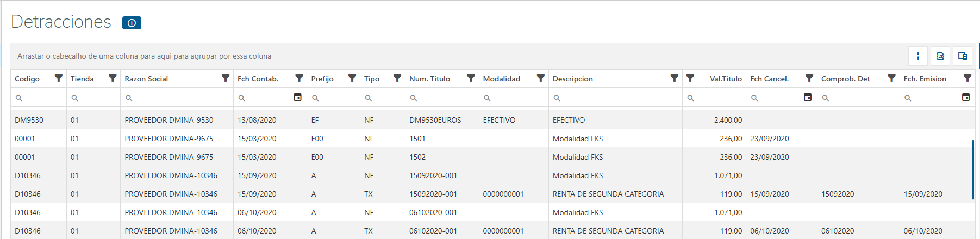Open the Fch Cancel. calendar picker
980x239 pixels.
click(808, 97)
